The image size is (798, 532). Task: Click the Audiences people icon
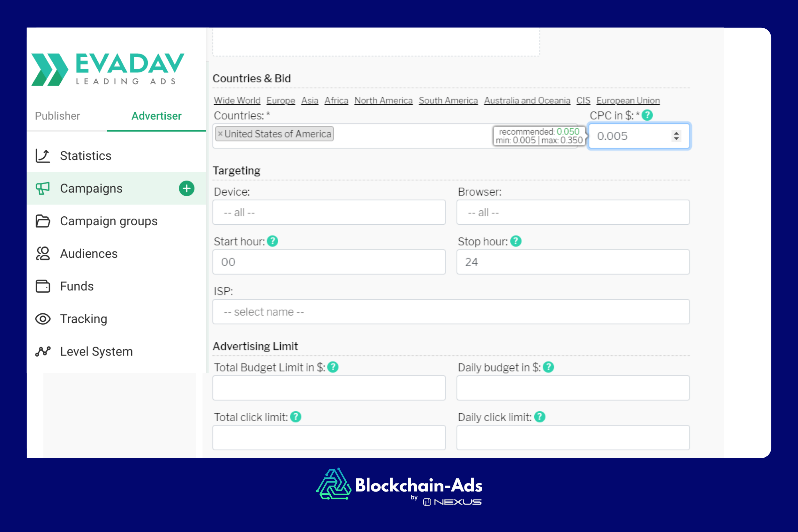(43, 253)
